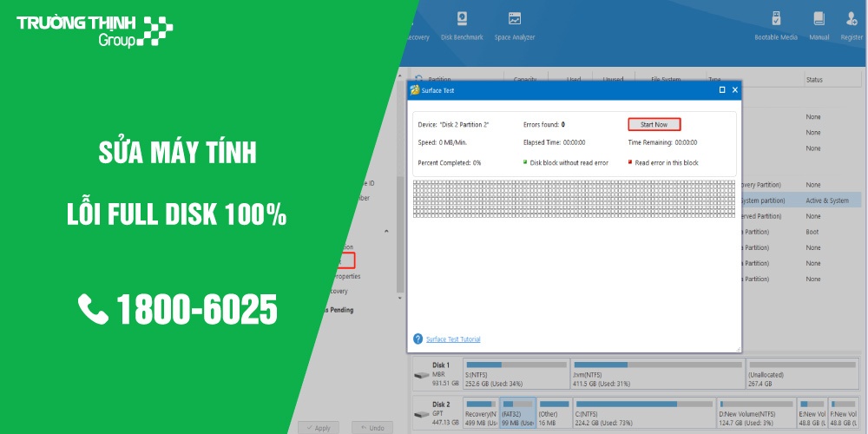
Task: Click the Undo button
Action: point(372,428)
